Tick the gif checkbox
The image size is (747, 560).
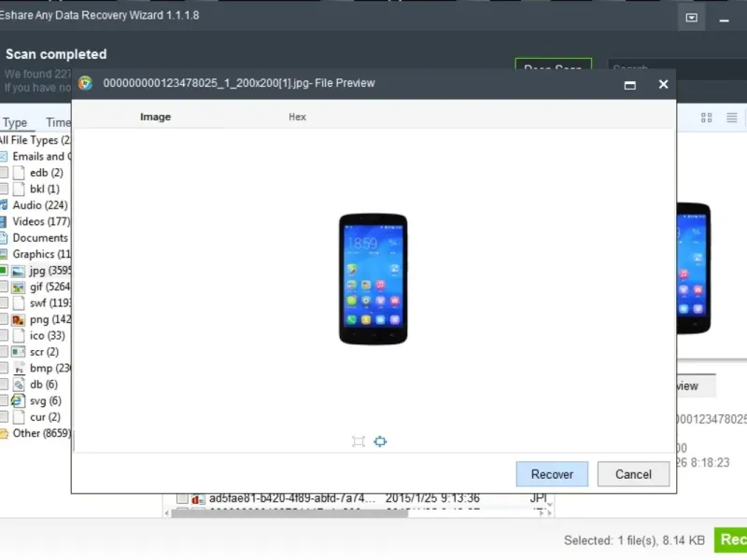4,287
